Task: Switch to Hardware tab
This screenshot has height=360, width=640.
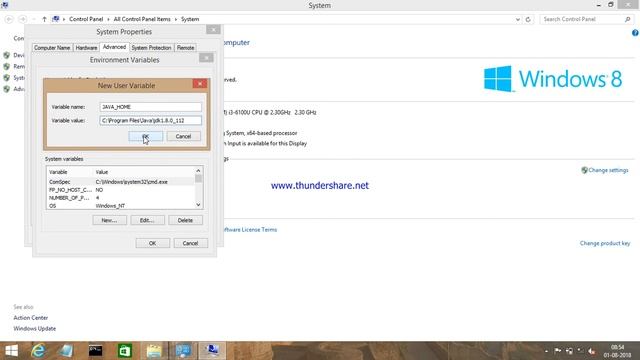Action: (x=87, y=48)
